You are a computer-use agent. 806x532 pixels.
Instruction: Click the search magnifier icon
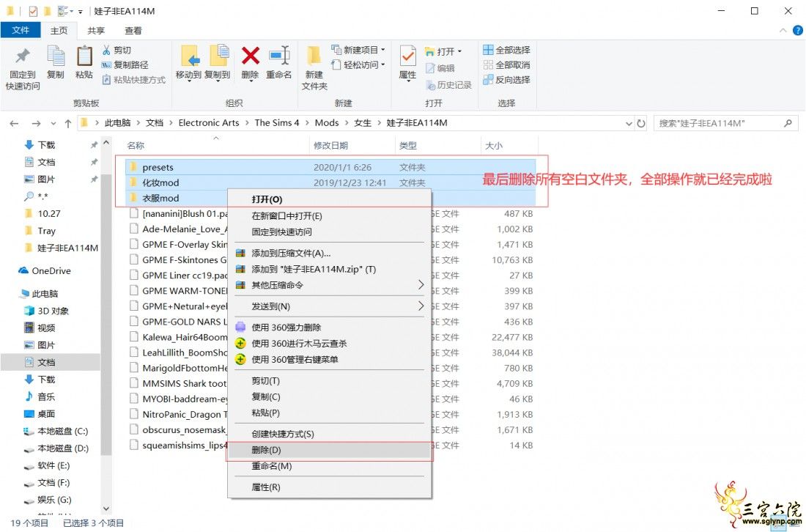(788, 123)
